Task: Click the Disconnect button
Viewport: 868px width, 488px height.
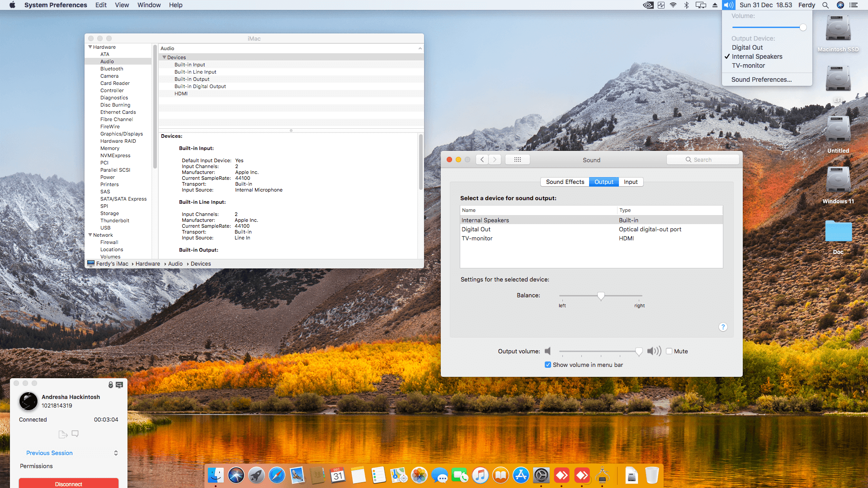Action: click(68, 483)
